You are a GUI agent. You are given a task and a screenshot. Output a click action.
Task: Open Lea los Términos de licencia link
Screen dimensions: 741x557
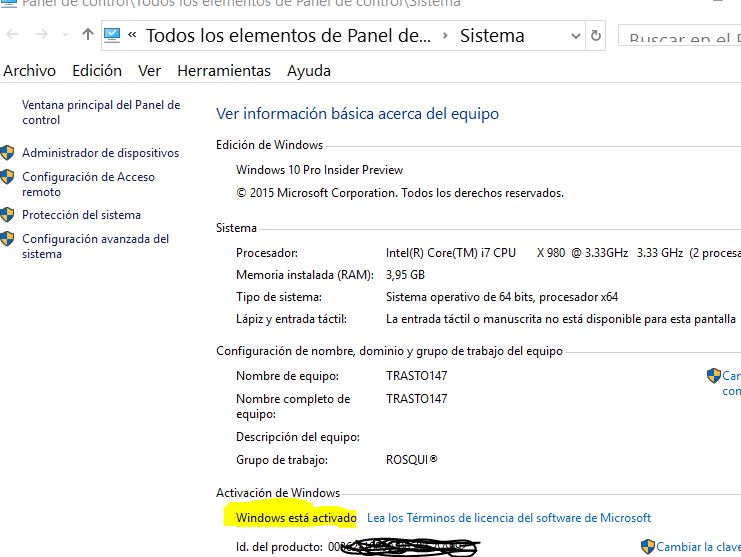coord(509,518)
